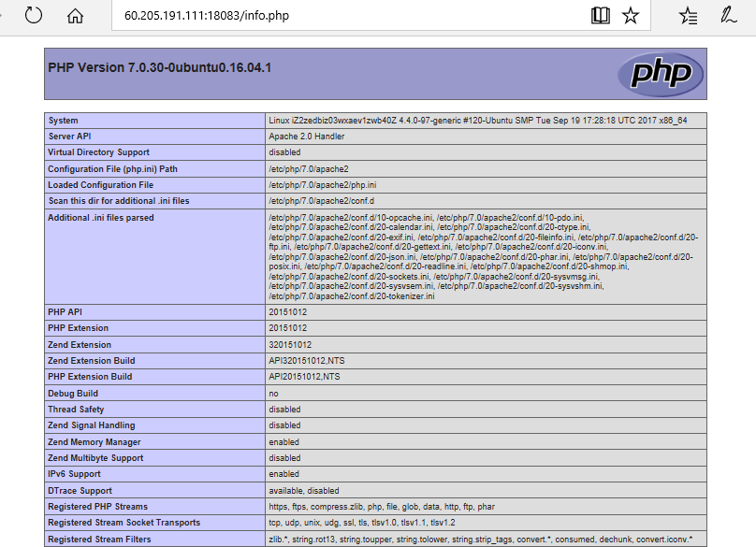This screenshot has width=756, height=547.
Task: Select /etc/php/7.0/apache2/php.ini value
Action: click(323, 185)
